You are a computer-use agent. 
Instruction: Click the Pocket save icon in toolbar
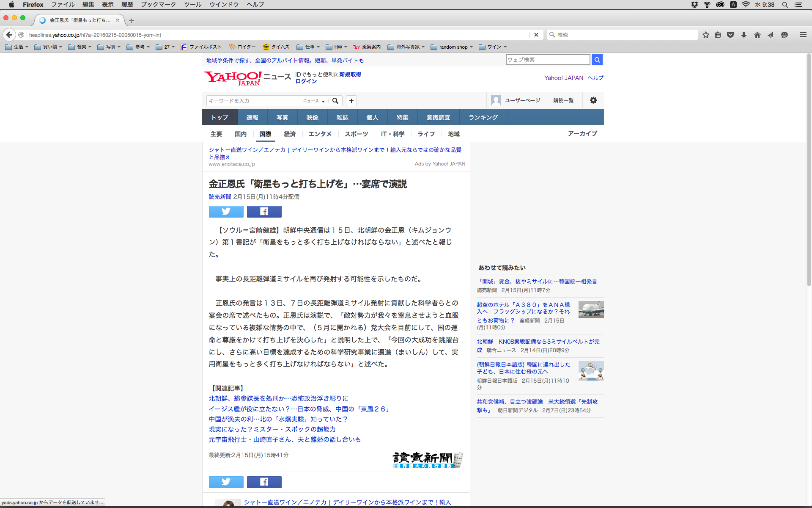pos(730,35)
